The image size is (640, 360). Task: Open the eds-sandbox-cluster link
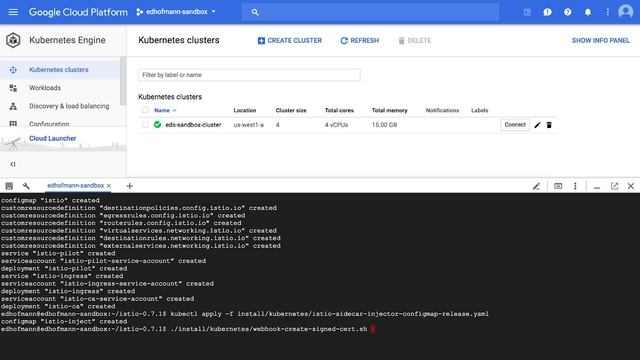click(x=193, y=125)
